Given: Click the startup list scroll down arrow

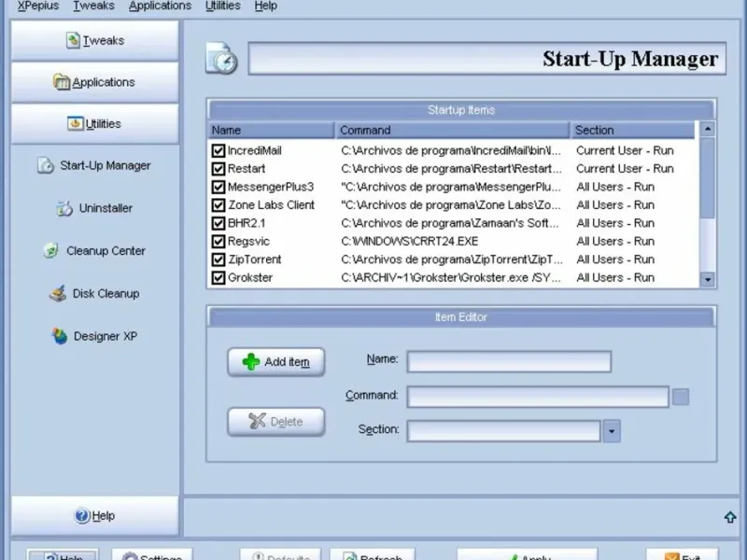Looking at the screenshot, I should (x=708, y=279).
